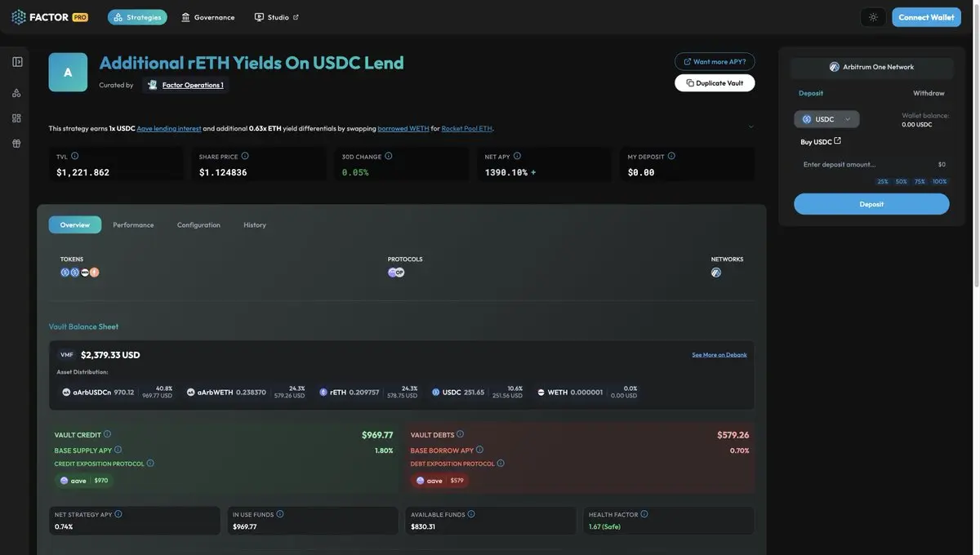Switch to the Performance tab

click(133, 224)
